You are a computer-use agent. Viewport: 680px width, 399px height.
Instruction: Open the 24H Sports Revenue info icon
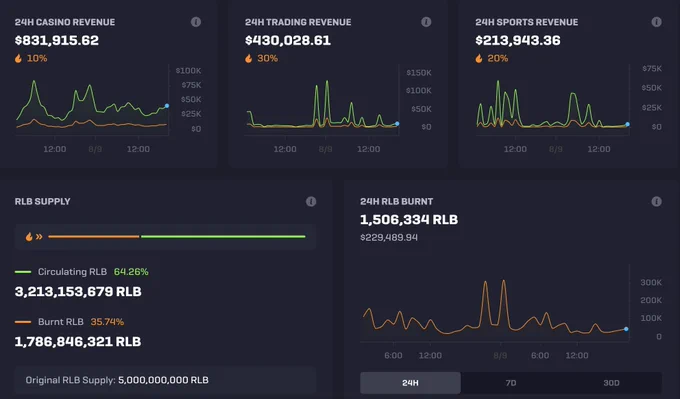point(657,22)
